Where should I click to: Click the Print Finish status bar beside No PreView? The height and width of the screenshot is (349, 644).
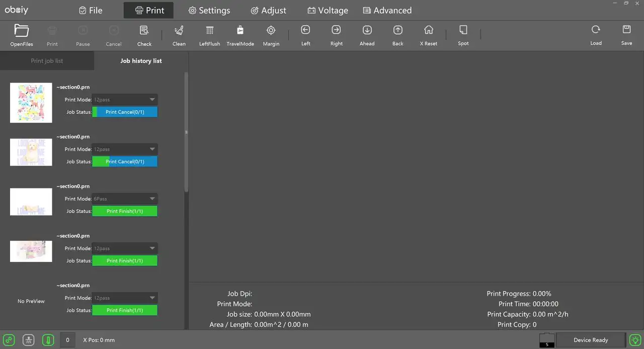[125, 311]
